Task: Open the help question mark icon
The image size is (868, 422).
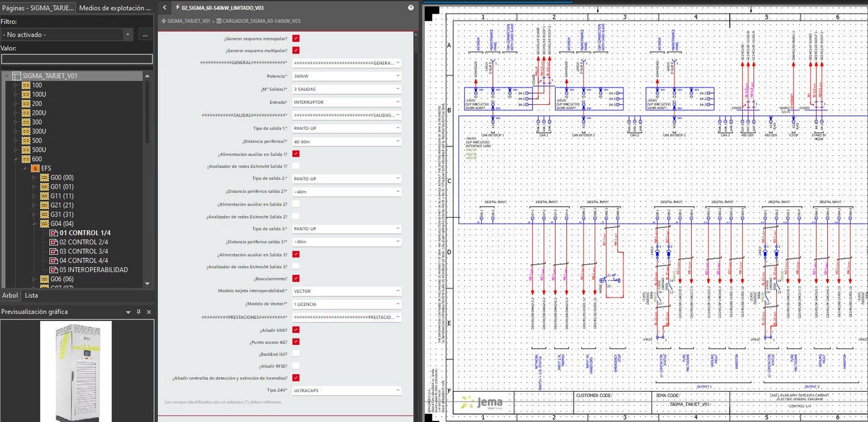Action: 410,8
